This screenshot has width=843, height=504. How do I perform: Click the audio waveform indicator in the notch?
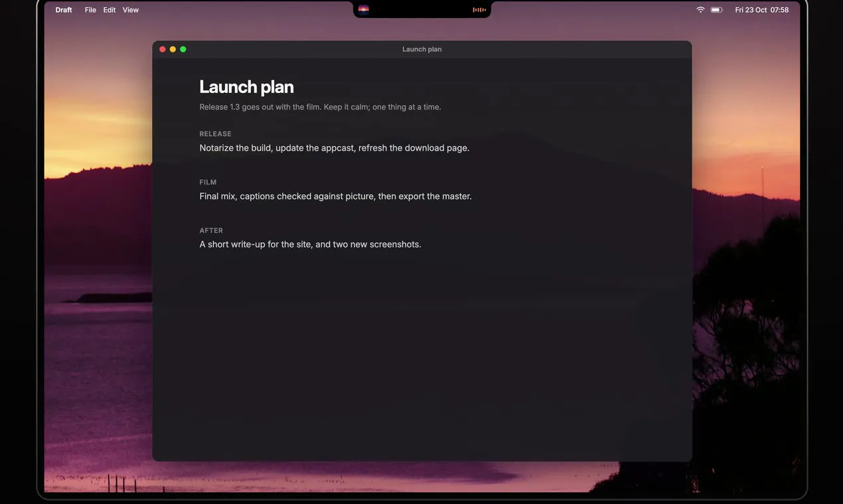(479, 10)
